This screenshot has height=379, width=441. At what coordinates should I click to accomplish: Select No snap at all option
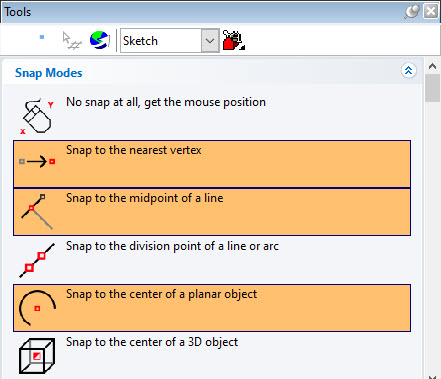click(x=212, y=116)
